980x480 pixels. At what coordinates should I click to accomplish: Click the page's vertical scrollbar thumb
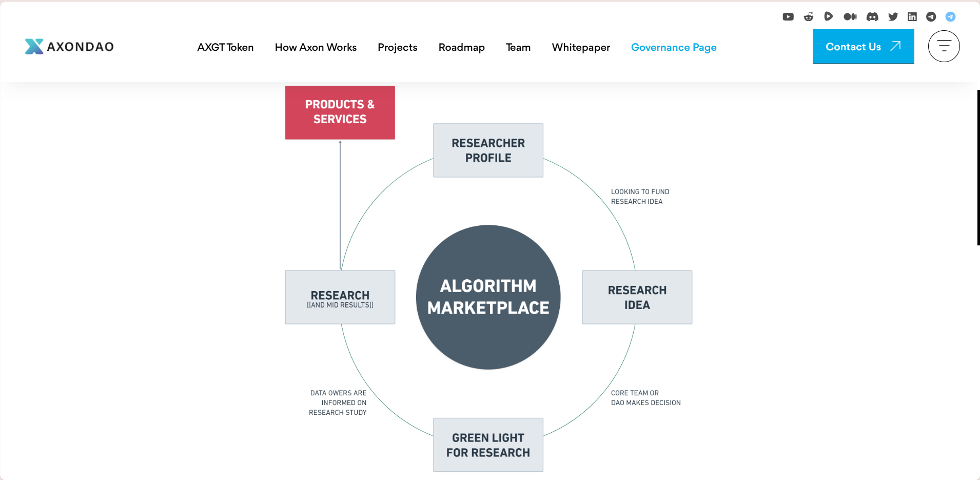978,167
